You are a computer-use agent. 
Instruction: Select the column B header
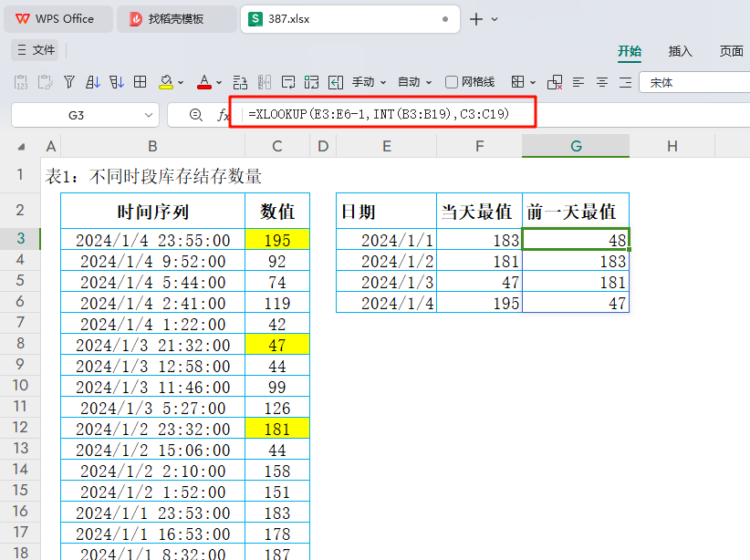coord(152,146)
